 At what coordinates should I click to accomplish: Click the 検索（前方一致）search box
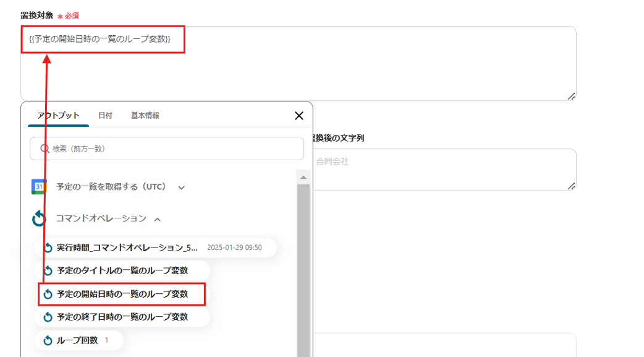click(167, 148)
